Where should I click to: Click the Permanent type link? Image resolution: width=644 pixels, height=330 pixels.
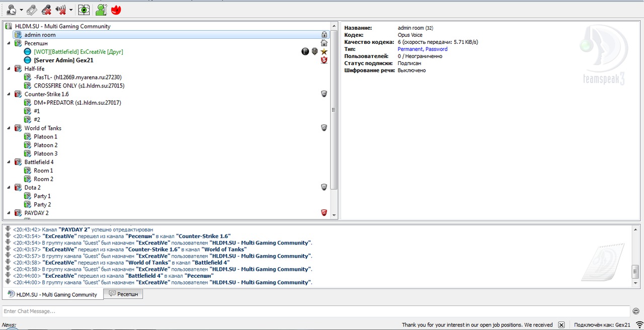click(x=410, y=49)
